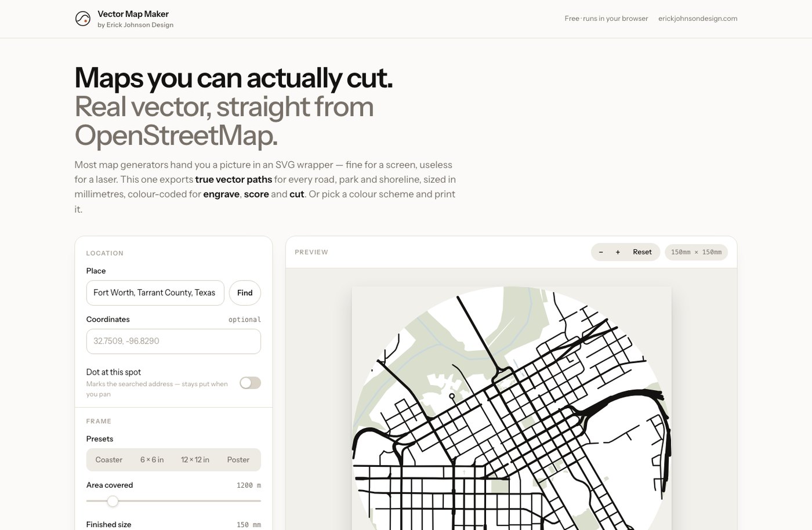The height and width of the screenshot is (530, 812).
Task: Click the 'Maps you can actually cut.' headline
Action: click(x=234, y=78)
